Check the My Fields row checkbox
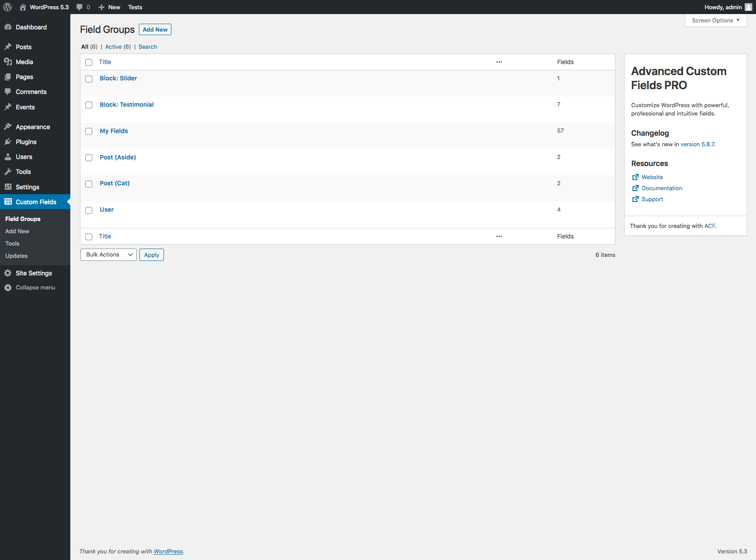The image size is (756, 560). pos(89,131)
